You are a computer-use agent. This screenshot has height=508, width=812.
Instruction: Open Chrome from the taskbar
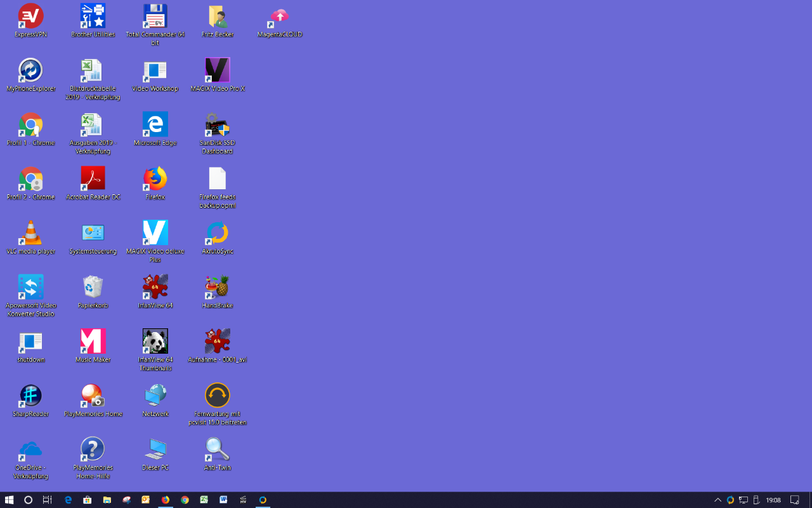(x=185, y=500)
